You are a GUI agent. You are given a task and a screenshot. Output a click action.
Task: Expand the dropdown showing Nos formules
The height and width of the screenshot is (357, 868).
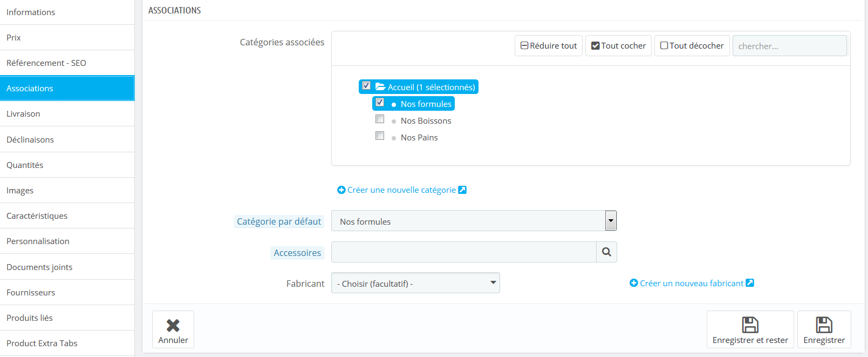click(610, 220)
